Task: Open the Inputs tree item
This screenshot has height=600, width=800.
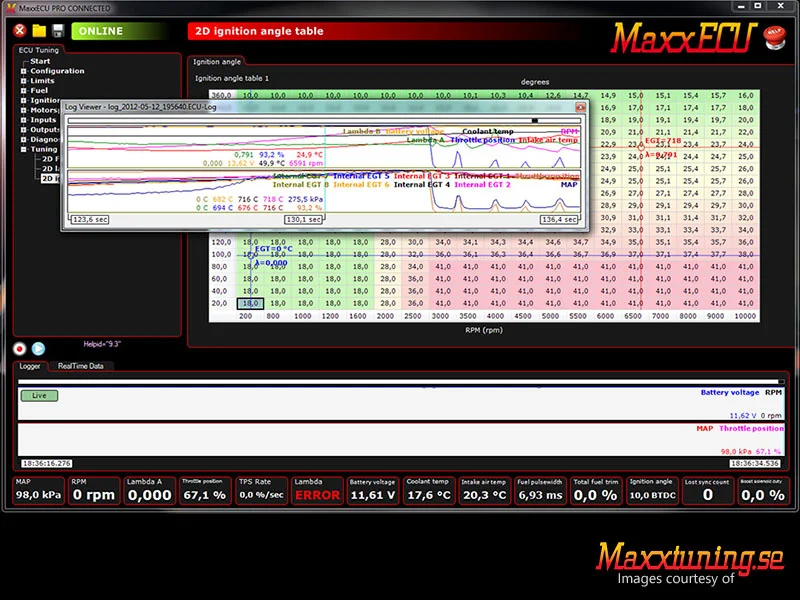Action: (43, 120)
